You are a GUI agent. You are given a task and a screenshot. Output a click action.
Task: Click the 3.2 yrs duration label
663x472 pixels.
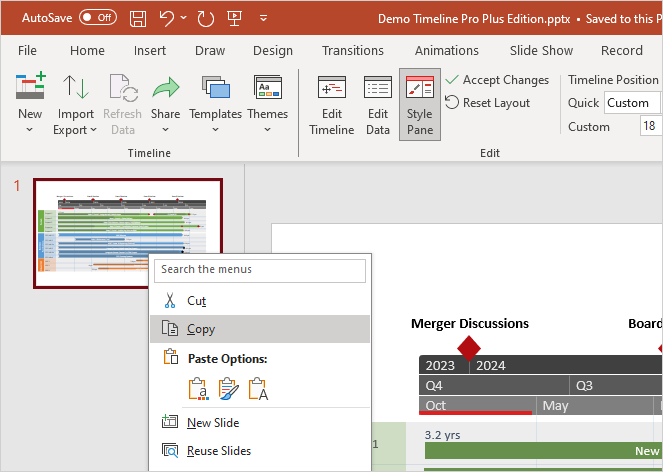pos(442,435)
